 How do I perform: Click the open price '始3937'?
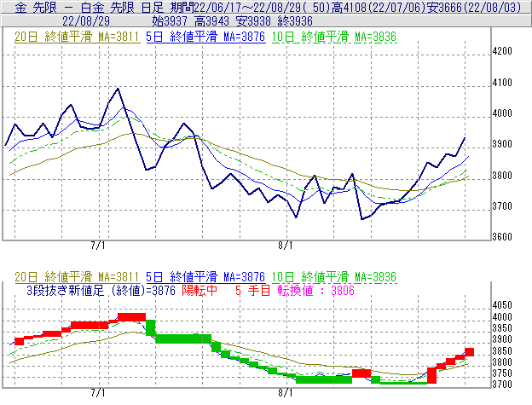point(170,21)
